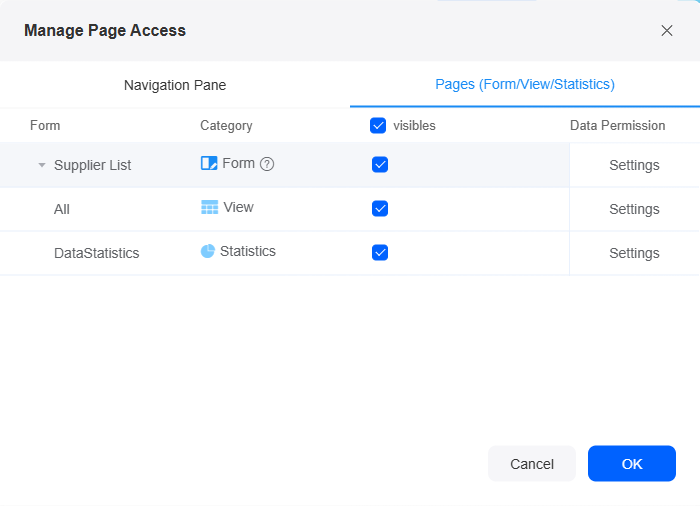Screen dimensions: 700x506
Task: Open Settings for DataStatistics row
Action: click(x=634, y=253)
